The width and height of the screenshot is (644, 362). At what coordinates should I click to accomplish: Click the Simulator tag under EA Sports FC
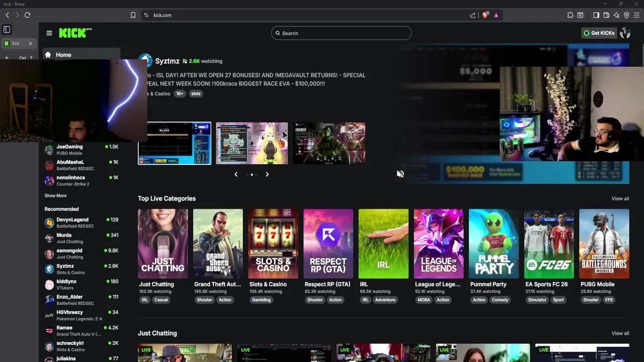click(537, 300)
